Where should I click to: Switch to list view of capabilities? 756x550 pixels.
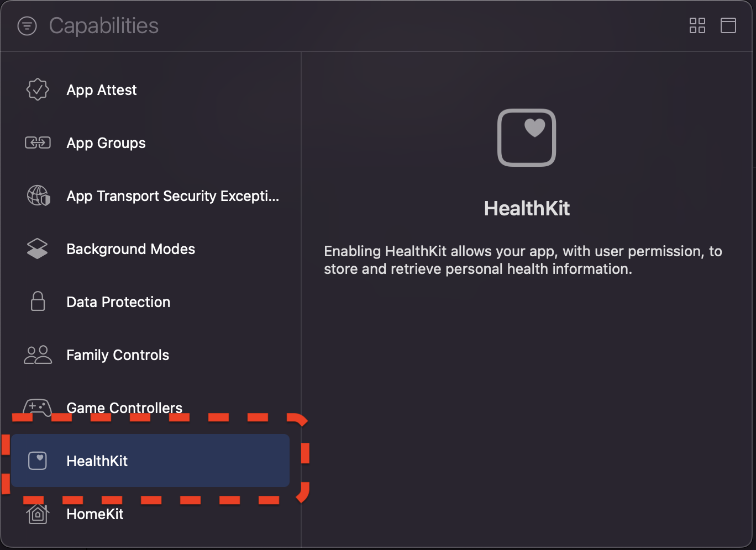[728, 25]
